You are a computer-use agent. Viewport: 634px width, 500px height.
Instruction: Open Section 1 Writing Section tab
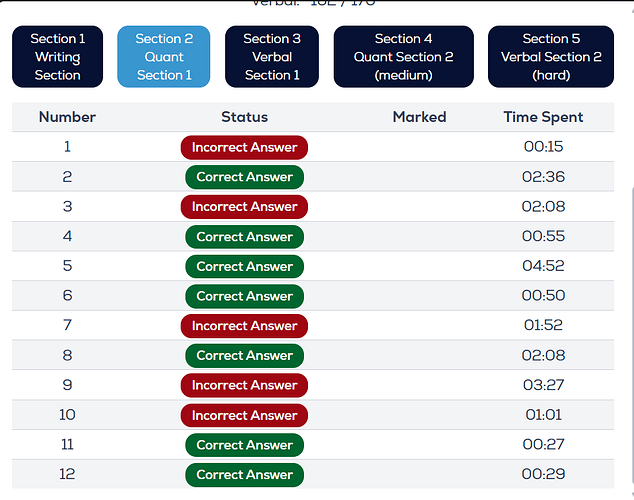57,57
